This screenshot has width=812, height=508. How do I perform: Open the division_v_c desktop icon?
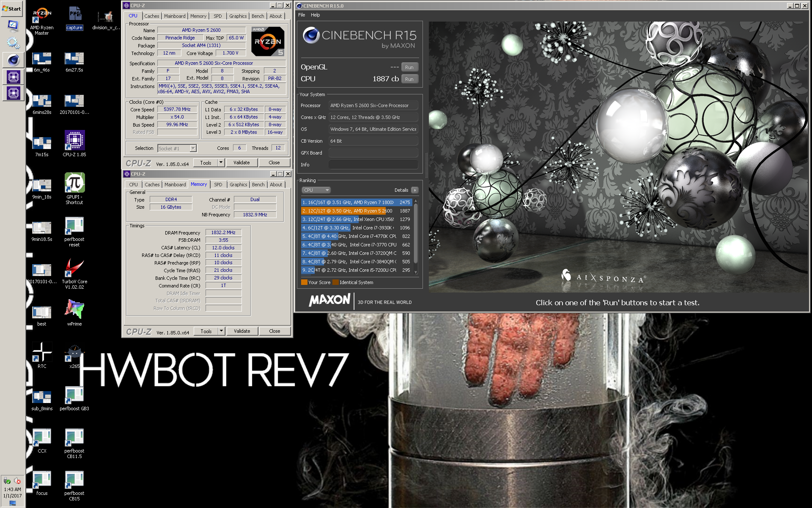tap(106, 19)
